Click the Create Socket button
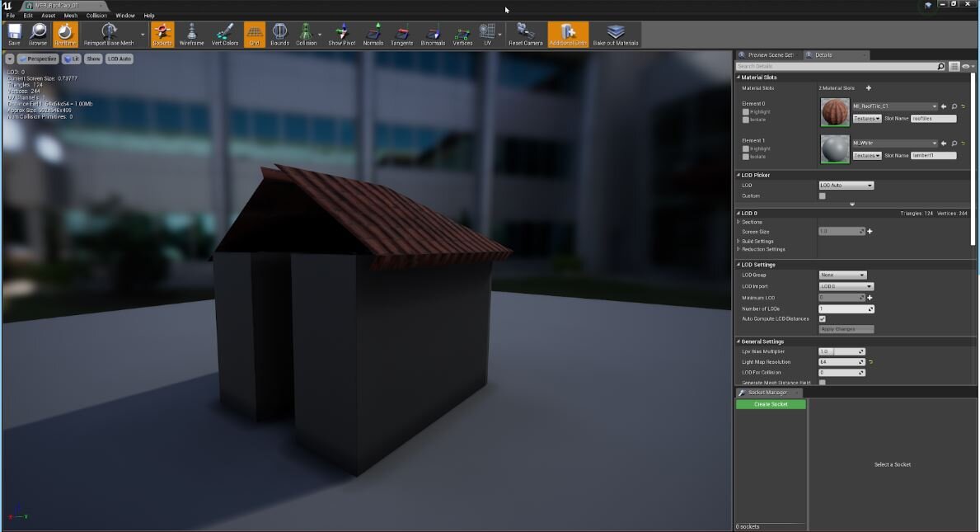The height and width of the screenshot is (532, 980). coord(769,404)
